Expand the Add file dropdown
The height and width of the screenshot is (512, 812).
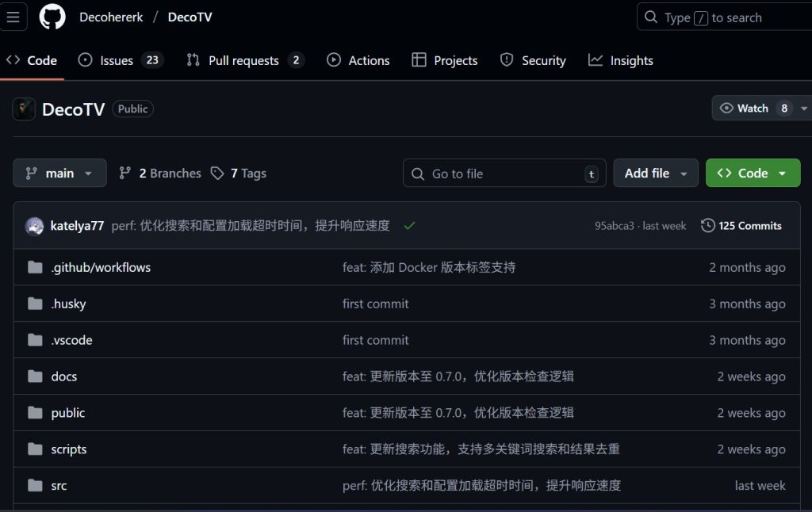[655, 174]
